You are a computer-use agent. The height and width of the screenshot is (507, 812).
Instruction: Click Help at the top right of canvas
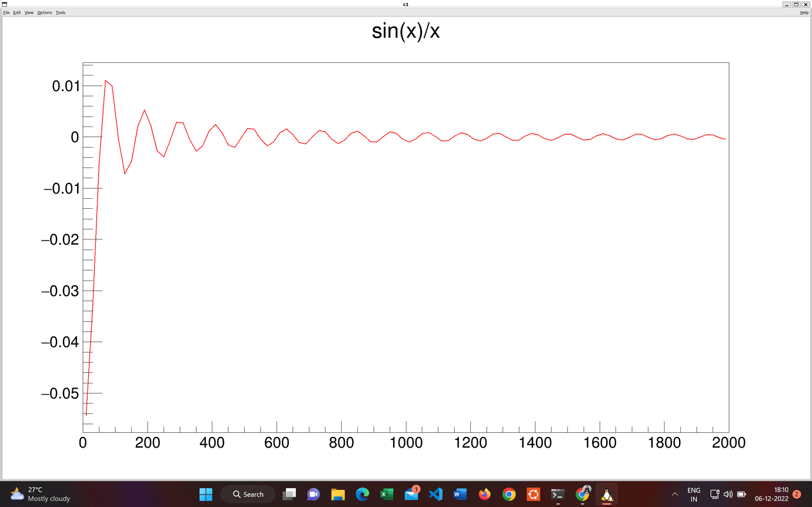pos(804,12)
